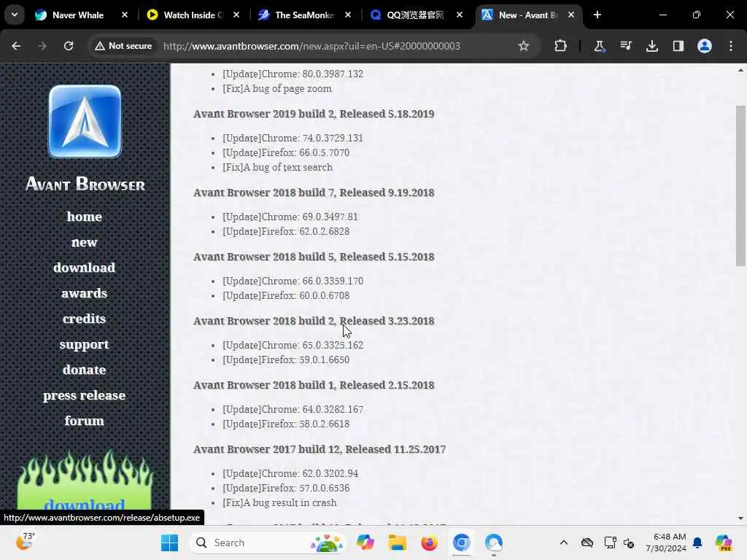The image size is (747, 560).
Task: Open Firefox from the taskbar
Action: point(429,542)
